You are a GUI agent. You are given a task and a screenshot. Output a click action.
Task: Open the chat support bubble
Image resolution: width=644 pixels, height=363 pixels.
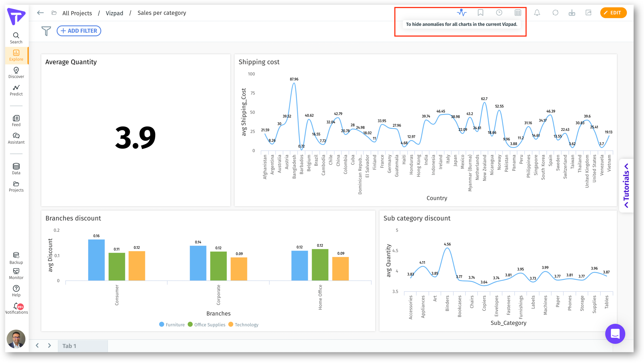click(615, 334)
